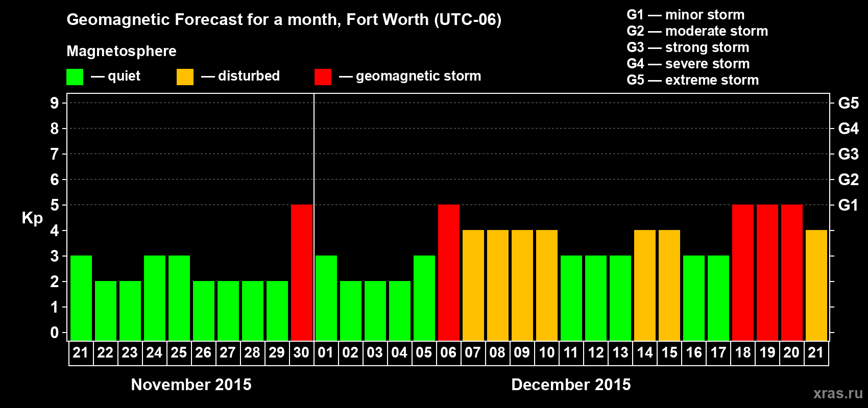Screen dimensions: 868x408
Task: Click the G3 label on right axis
Action: click(849, 154)
